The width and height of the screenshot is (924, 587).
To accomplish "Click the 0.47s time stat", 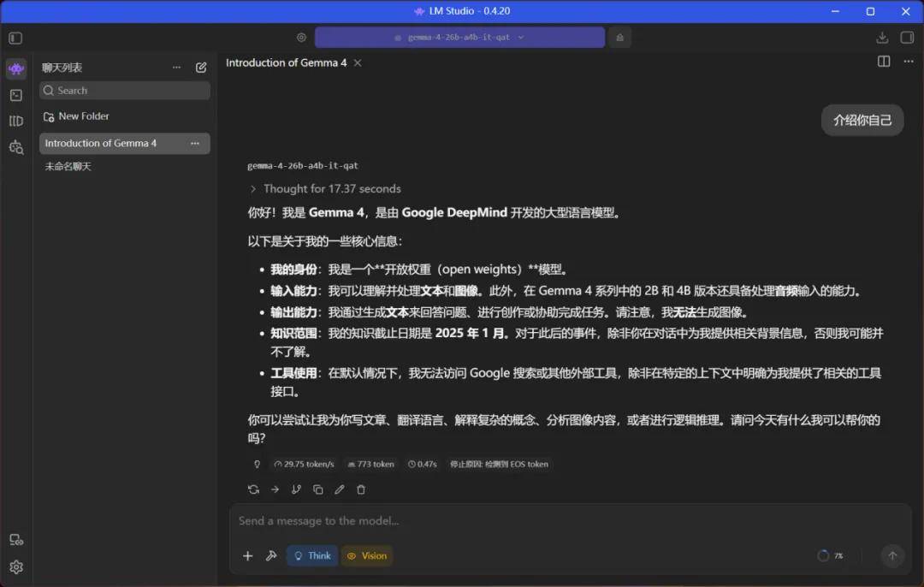I will coord(423,465).
